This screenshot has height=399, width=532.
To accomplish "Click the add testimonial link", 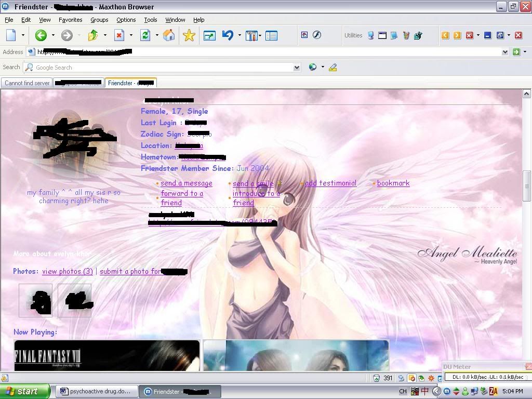I will (x=330, y=183).
